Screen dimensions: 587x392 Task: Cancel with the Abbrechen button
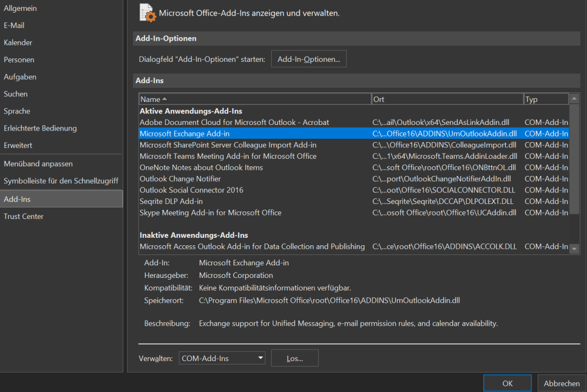coord(562,383)
